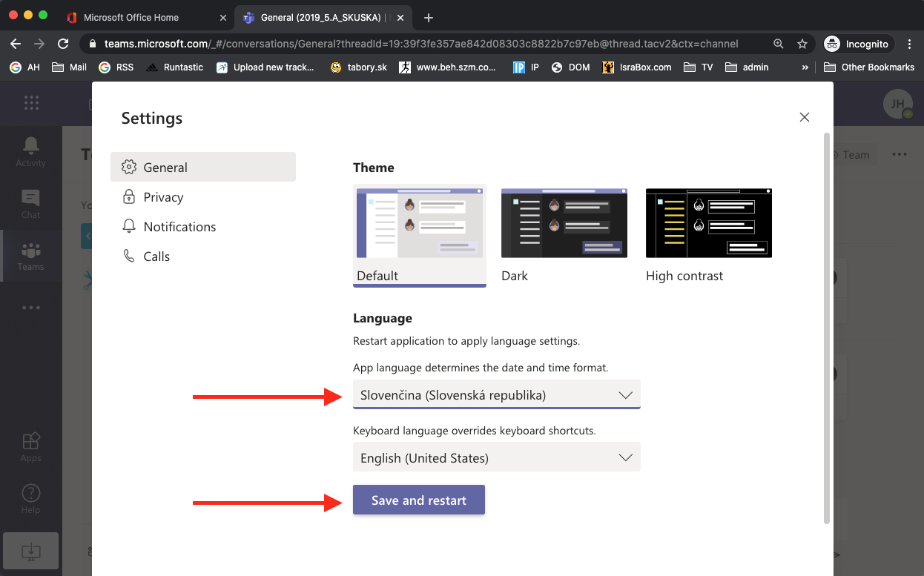This screenshot has height=576, width=924.
Task: Reload the page with browser refresh icon
Action: 63,44
